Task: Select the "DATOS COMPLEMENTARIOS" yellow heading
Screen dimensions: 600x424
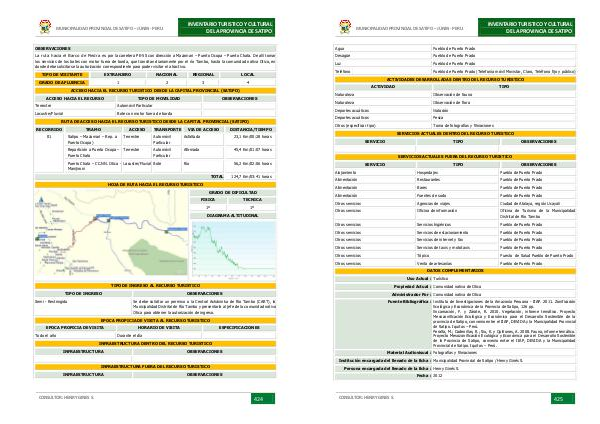Action: pos(455,271)
